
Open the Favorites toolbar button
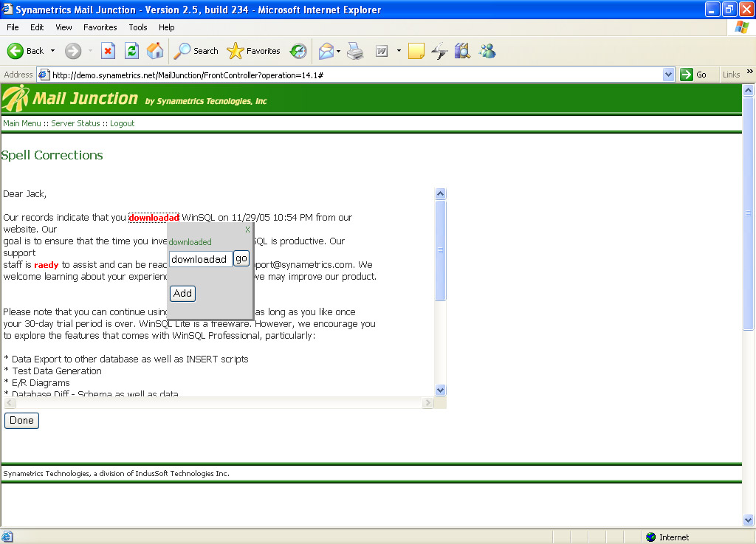pyautogui.click(x=254, y=51)
